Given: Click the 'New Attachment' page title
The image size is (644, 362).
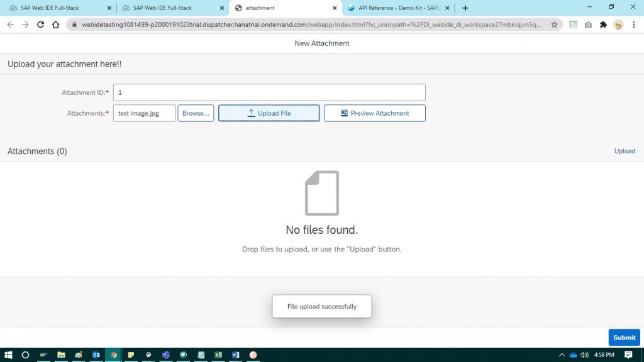Looking at the screenshot, I should (x=322, y=43).
